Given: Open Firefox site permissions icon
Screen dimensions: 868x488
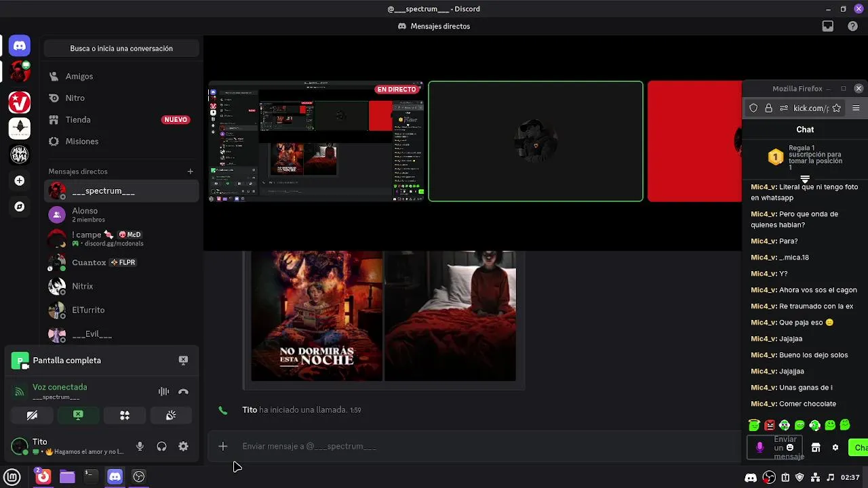Looking at the screenshot, I should click(784, 108).
